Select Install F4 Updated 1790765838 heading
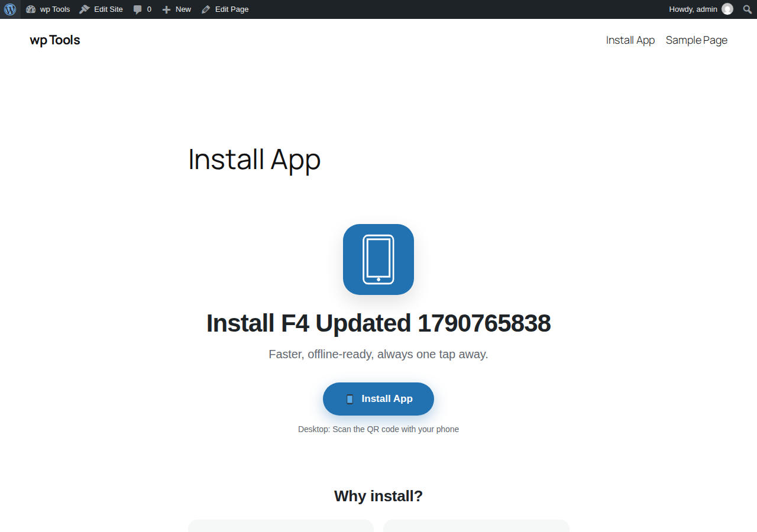This screenshot has height=532, width=757. [x=378, y=323]
